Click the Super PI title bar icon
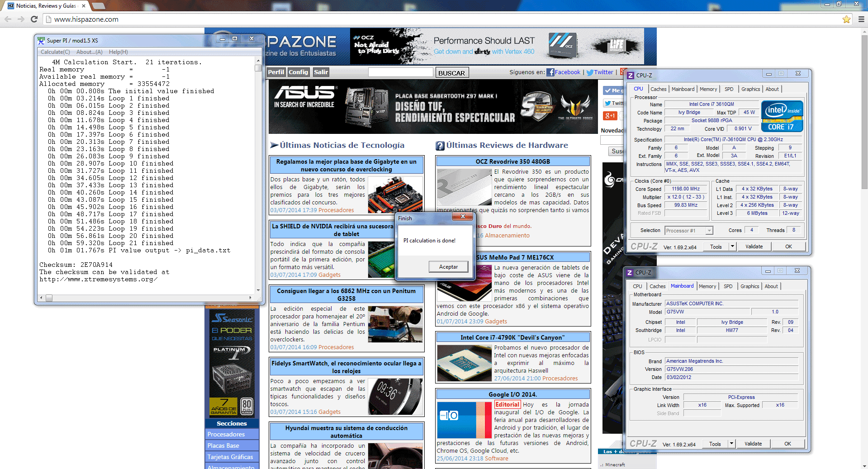The image size is (868, 469). tap(41, 40)
